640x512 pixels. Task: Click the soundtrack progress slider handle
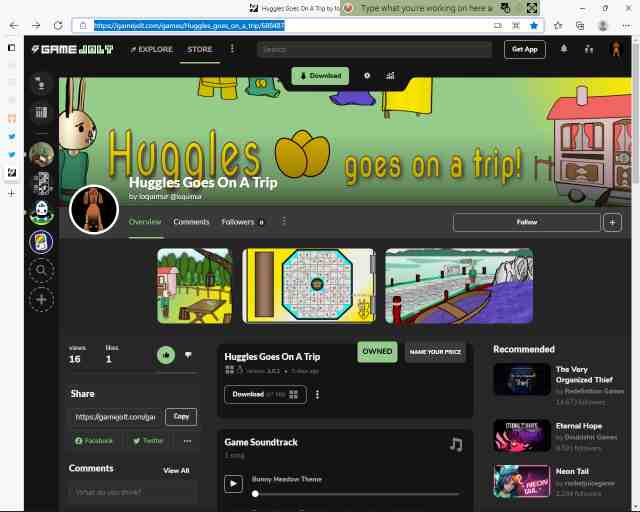255,494
